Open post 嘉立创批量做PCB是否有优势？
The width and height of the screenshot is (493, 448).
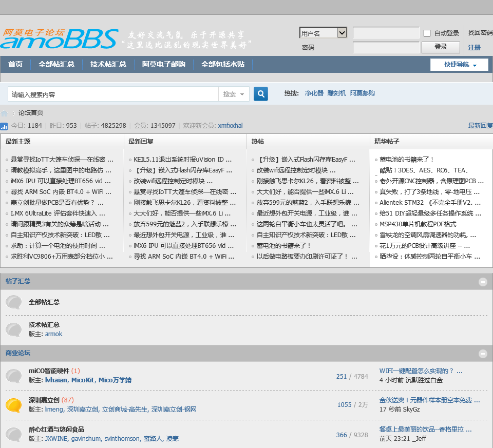[x=57, y=203]
